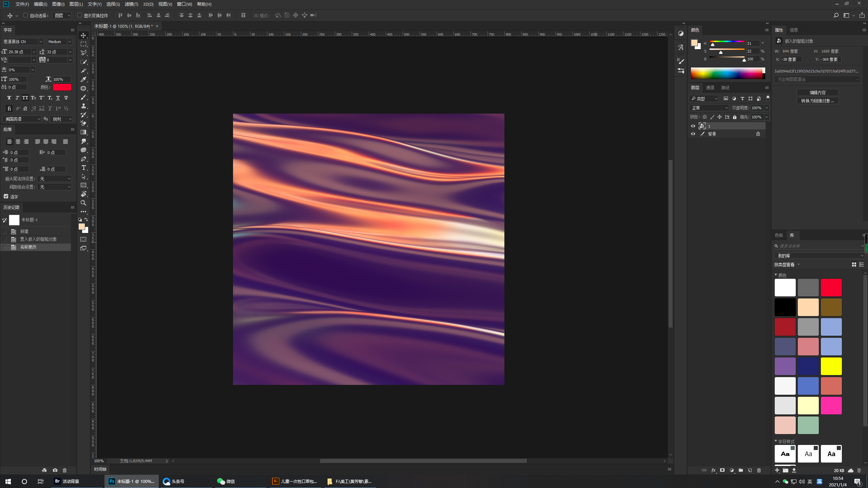
Task: Open the 时间轴 panel tab
Action: (x=100, y=469)
